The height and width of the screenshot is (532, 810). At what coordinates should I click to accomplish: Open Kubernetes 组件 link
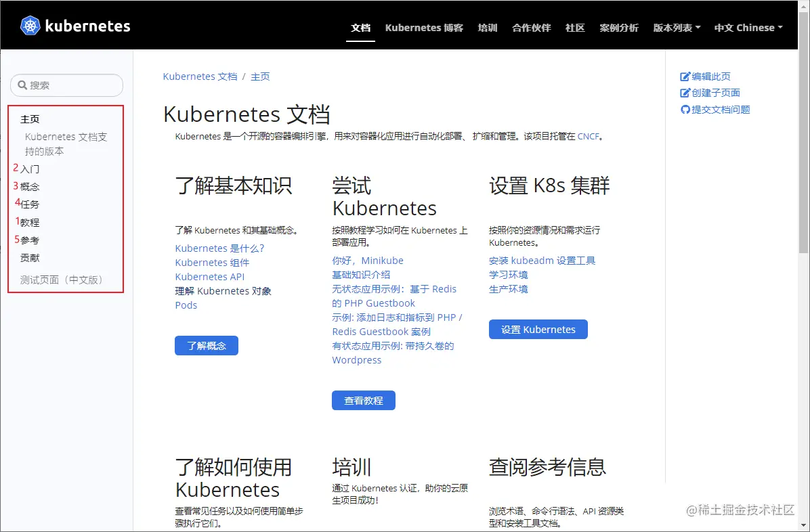click(212, 263)
